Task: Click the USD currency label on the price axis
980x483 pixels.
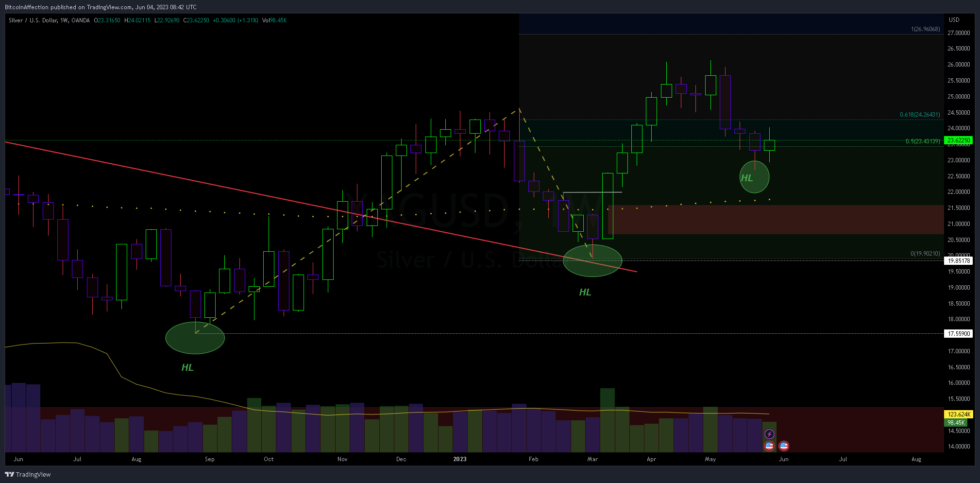Action: pyautogui.click(x=954, y=20)
